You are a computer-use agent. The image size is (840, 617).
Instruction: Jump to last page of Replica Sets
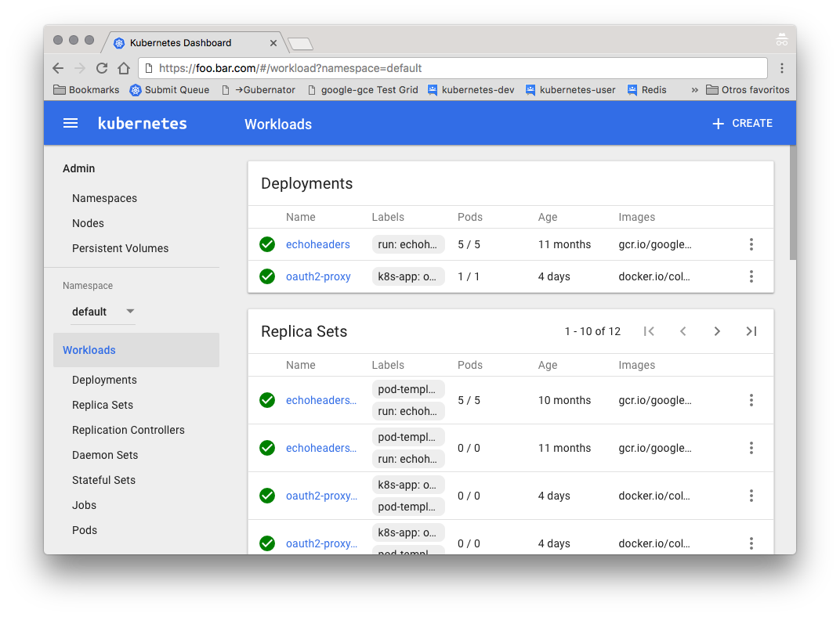(751, 331)
